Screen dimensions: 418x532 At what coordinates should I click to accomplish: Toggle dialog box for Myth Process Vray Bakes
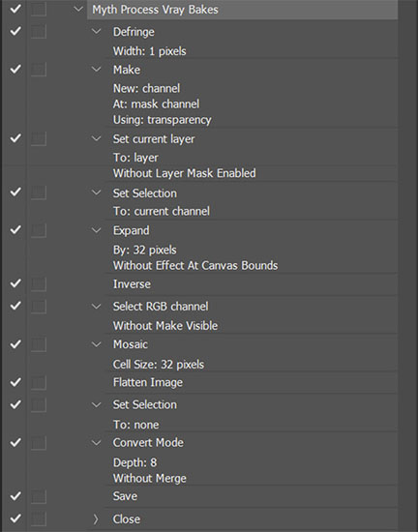[x=39, y=9]
